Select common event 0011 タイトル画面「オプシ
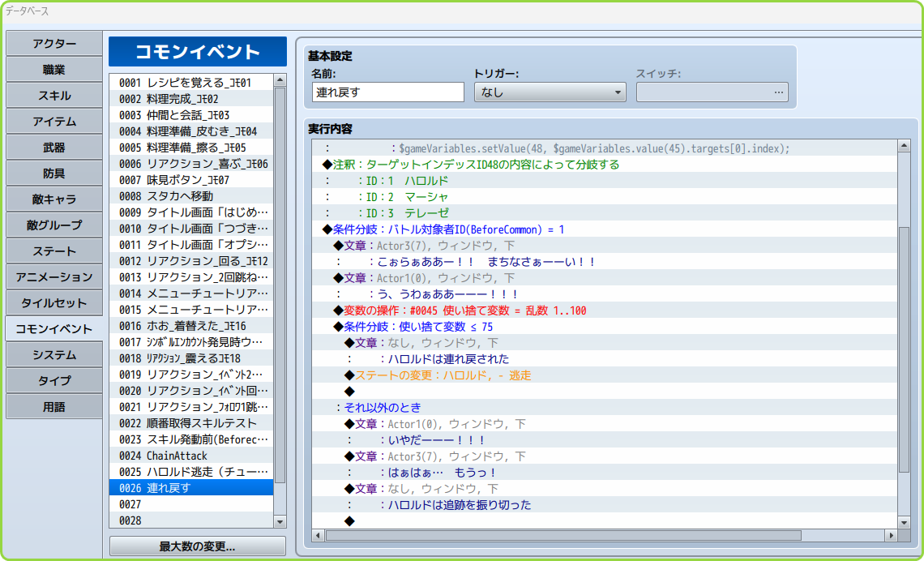924x561 pixels. click(x=191, y=245)
